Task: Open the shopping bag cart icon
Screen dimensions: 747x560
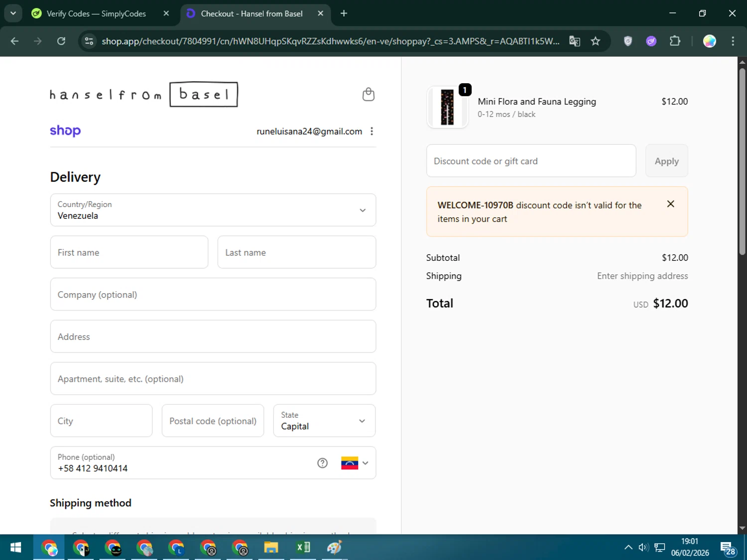Action: [x=368, y=94]
